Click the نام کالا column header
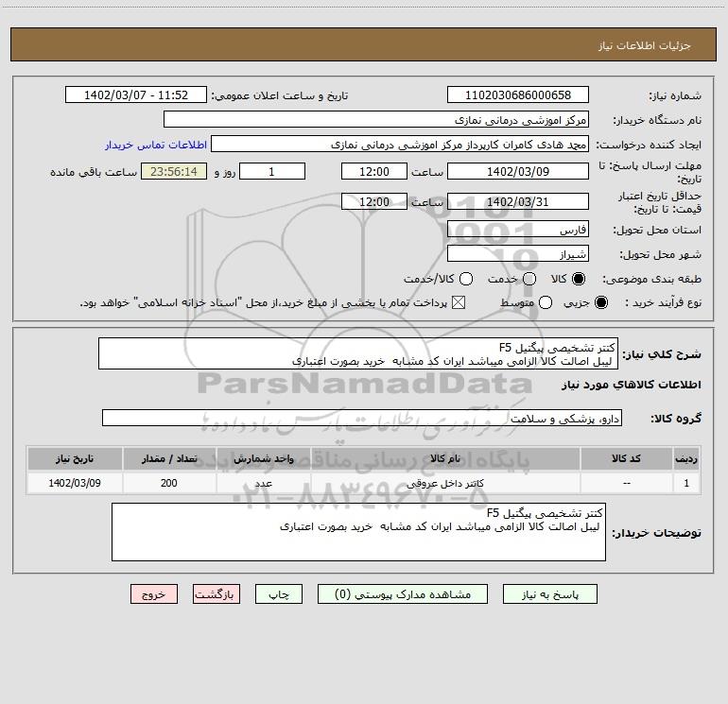728x704 pixels. [x=445, y=458]
